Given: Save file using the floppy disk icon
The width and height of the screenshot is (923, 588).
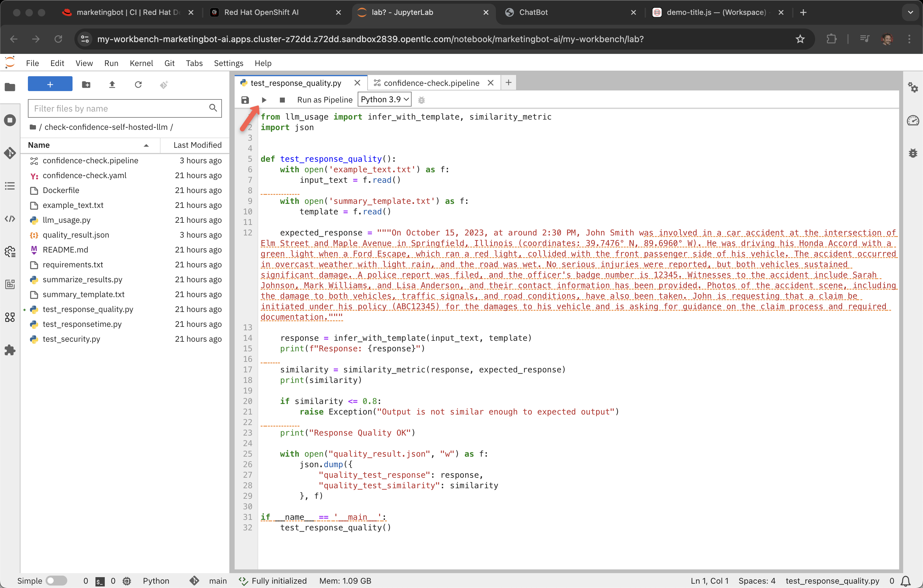Looking at the screenshot, I should (245, 100).
